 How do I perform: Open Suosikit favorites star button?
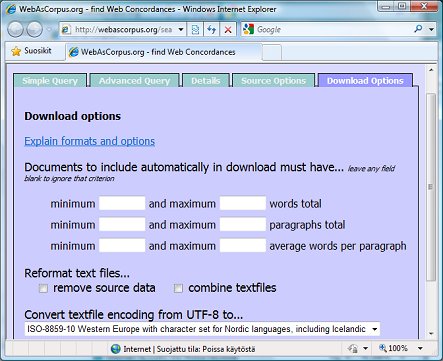(x=31, y=51)
